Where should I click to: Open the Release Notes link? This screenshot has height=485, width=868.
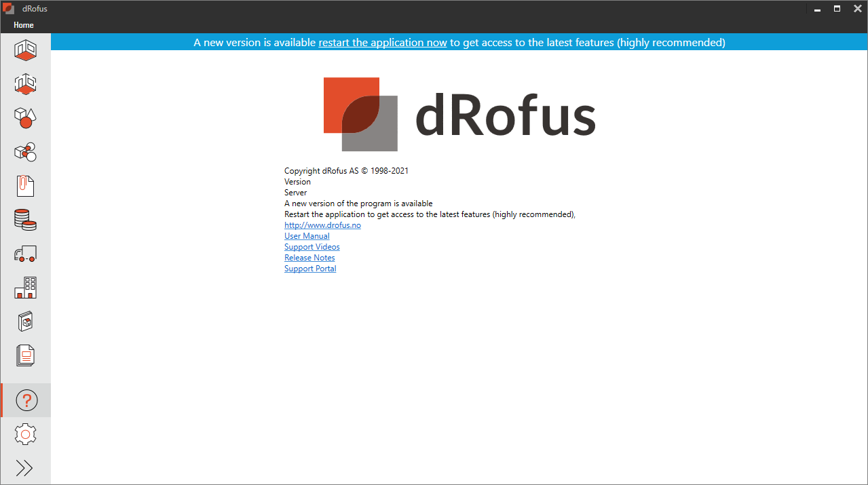pos(309,257)
